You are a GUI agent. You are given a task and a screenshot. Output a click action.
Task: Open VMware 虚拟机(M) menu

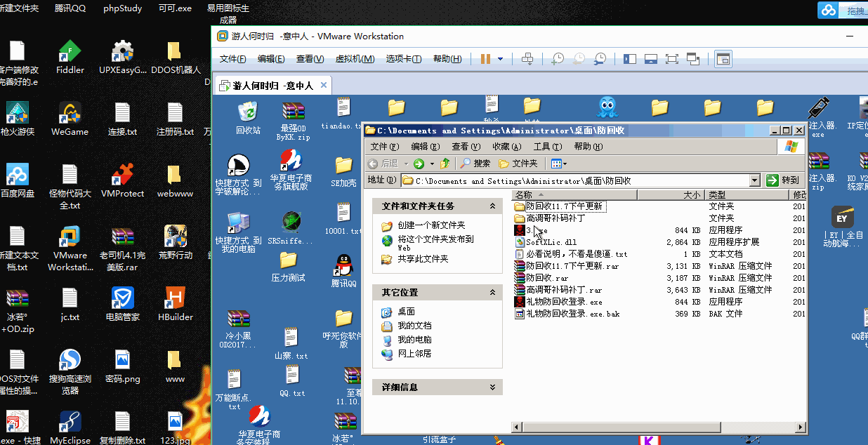tap(355, 59)
